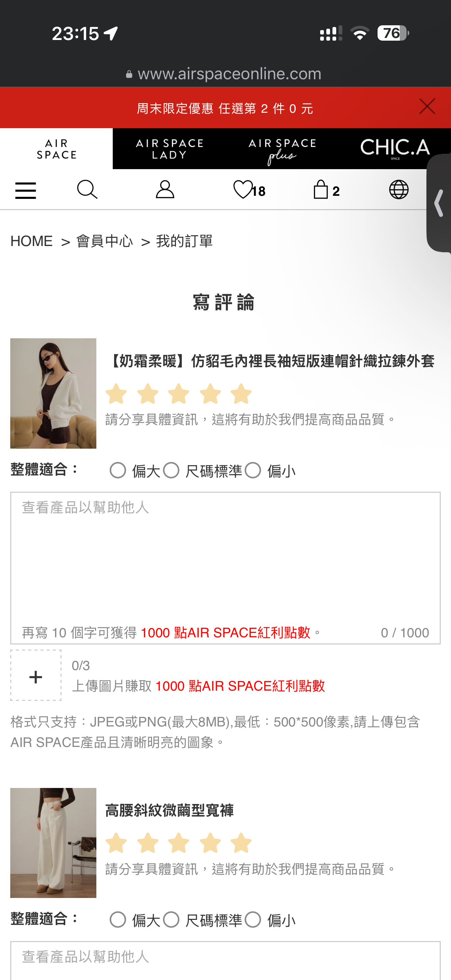Open the member account icon

pyautogui.click(x=165, y=189)
